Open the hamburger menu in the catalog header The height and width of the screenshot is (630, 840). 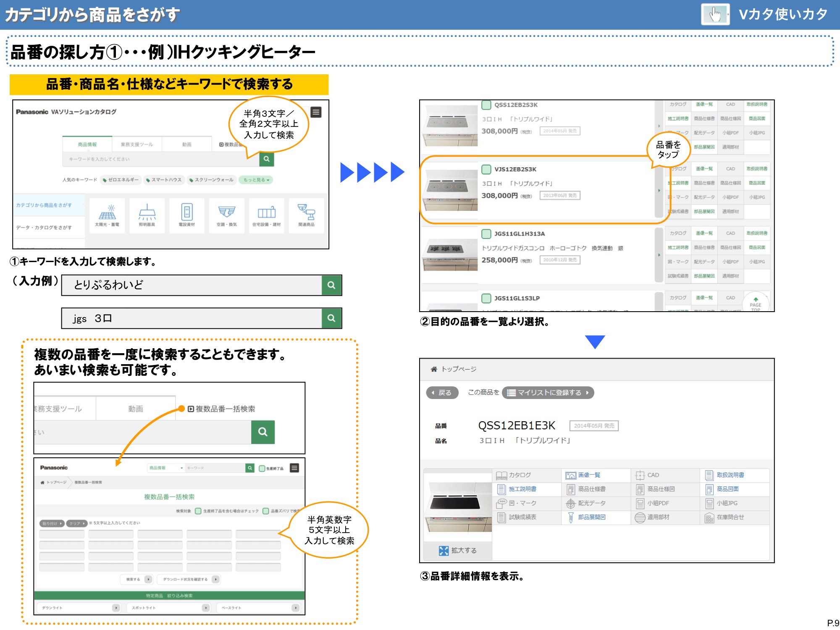pyautogui.click(x=315, y=113)
